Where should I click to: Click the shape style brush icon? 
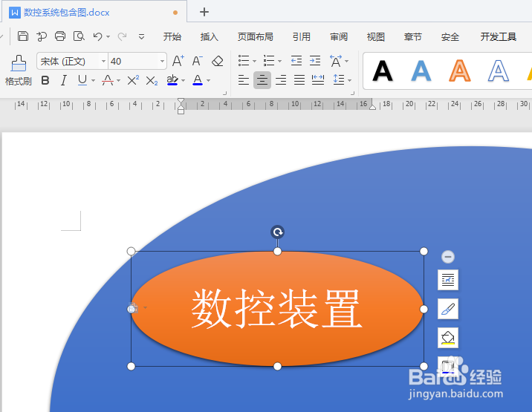point(448,309)
